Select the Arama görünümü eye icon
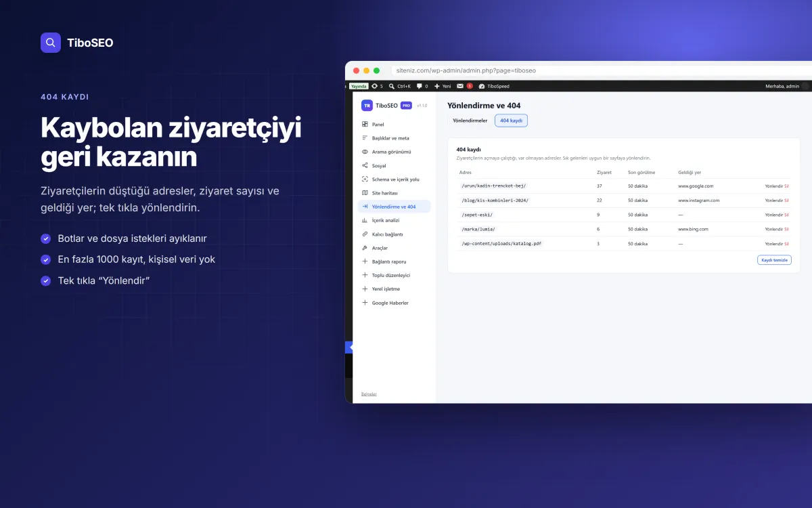This screenshot has height=508, width=812. pos(365,152)
